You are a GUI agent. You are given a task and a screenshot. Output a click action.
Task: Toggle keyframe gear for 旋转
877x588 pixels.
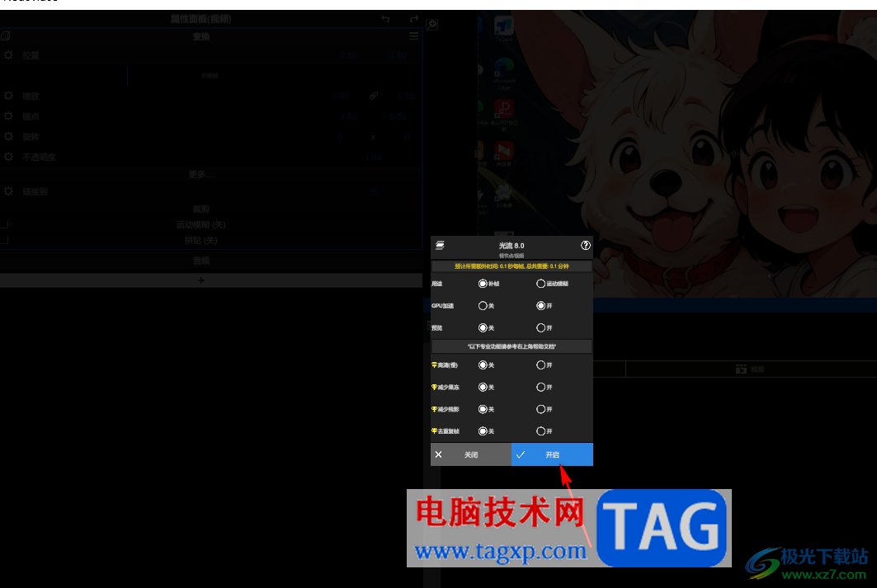(x=8, y=136)
